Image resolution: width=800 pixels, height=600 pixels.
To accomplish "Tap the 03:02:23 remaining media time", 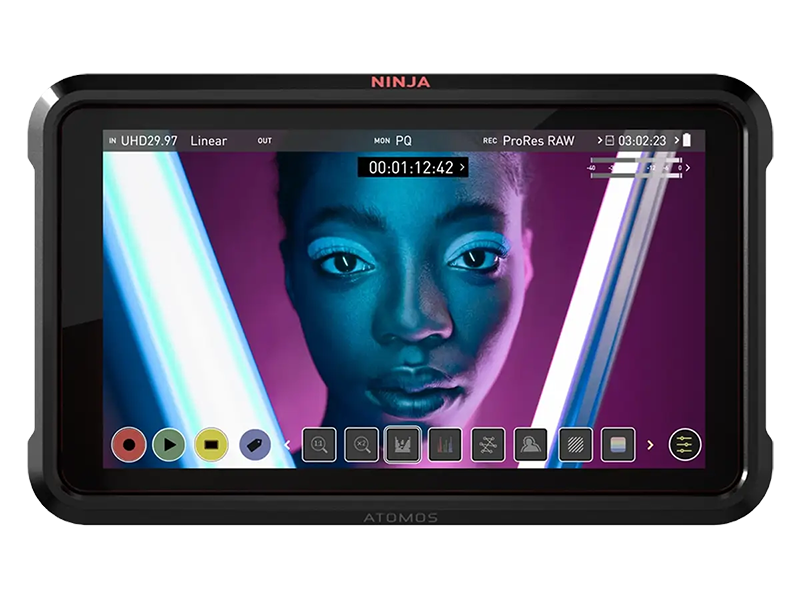I will tap(641, 141).
